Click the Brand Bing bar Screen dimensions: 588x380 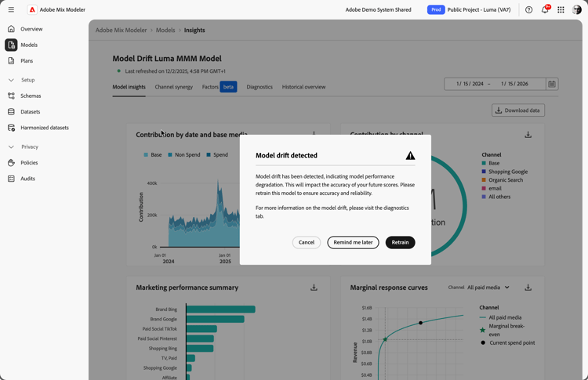point(221,309)
